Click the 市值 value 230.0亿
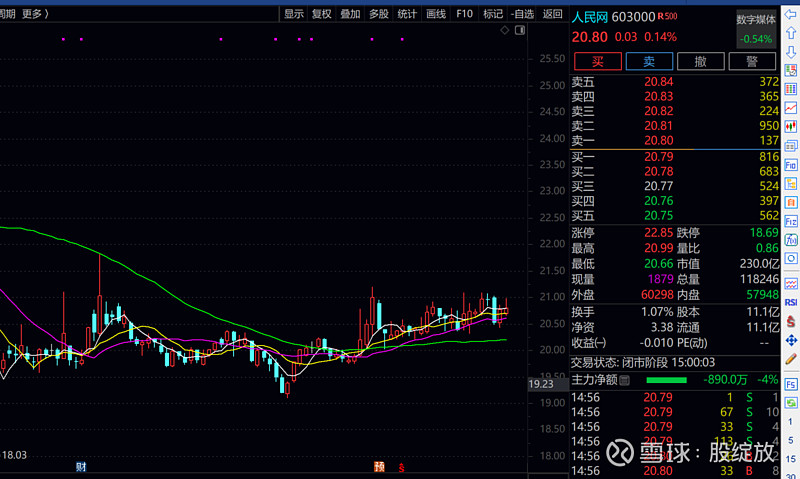The width and height of the screenshot is (800, 479). (759, 264)
